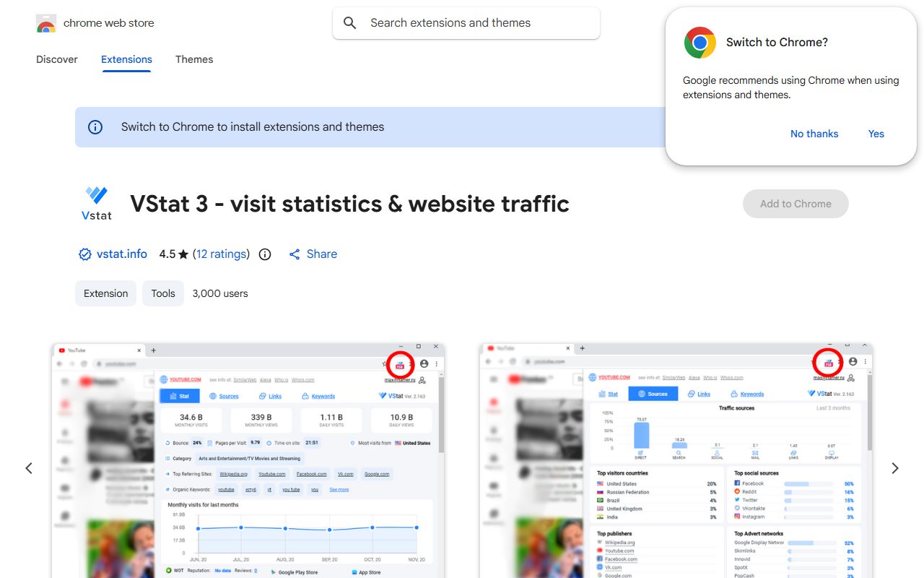This screenshot has height=578, width=924.
Task: Open the second Traffic sources screenshot
Action: [x=676, y=460]
